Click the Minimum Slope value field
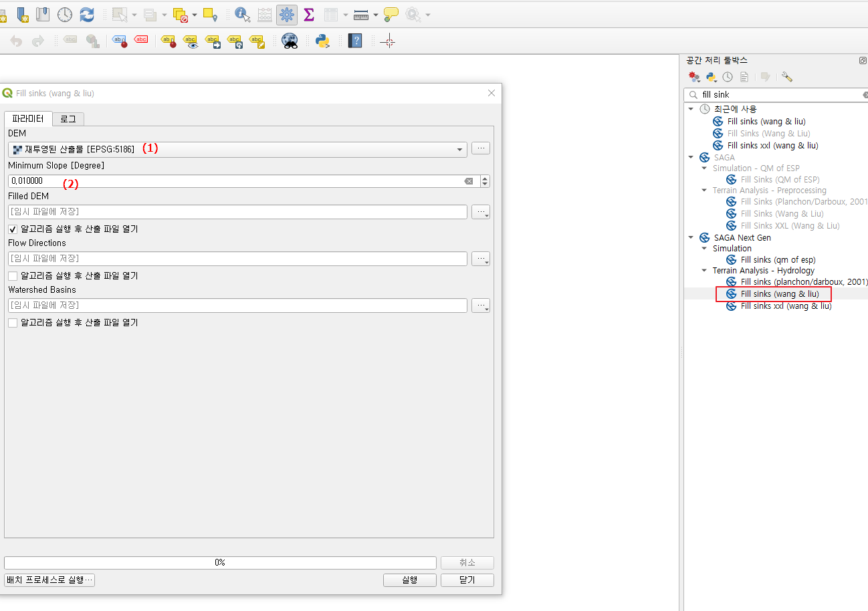This screenshot has height=611, width=868. coord(244,181)
